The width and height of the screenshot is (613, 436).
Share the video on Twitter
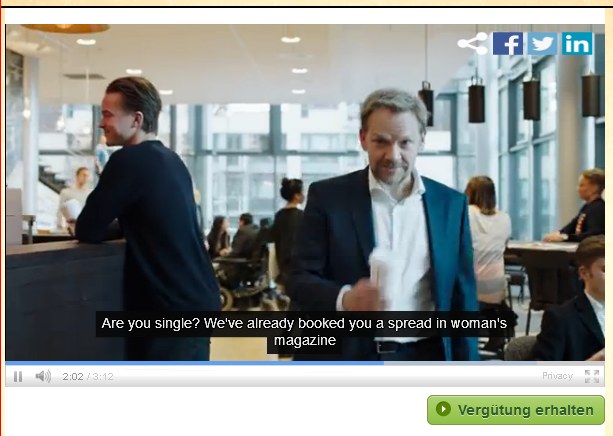click(542, 43)
